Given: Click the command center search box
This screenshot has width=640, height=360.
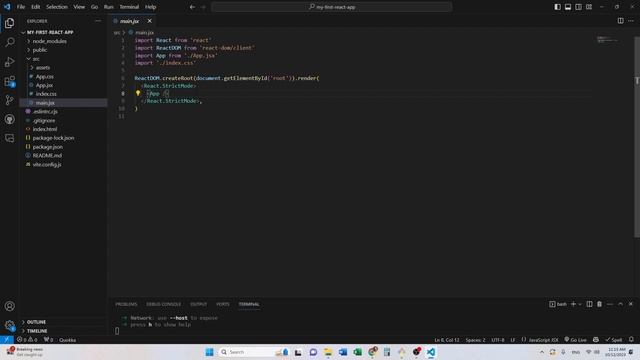Looking at the screenshot, I should point(332,7).
